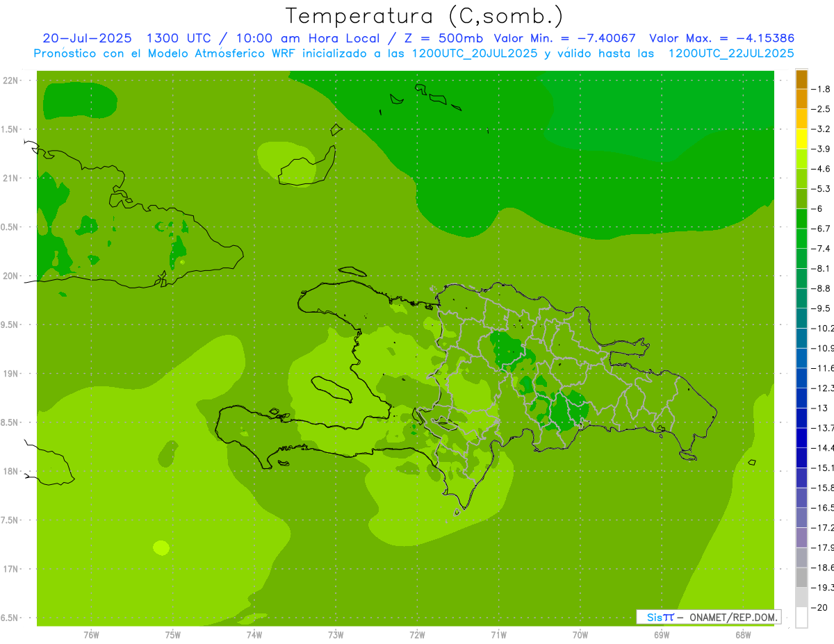Select the '1200UTC_22JUL2025' valid-until timestamp
The image size is (834, 644).
(731, 53)
